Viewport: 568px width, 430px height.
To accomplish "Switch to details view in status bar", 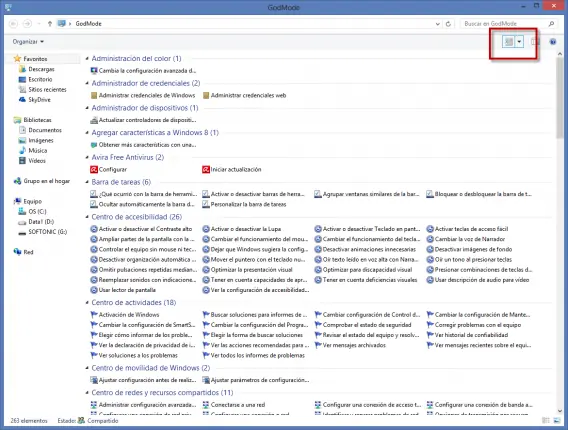I will 545,421.
